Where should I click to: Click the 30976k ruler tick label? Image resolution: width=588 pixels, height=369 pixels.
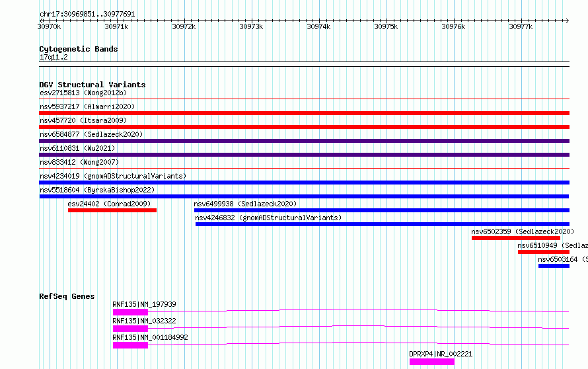pos(453,26)
